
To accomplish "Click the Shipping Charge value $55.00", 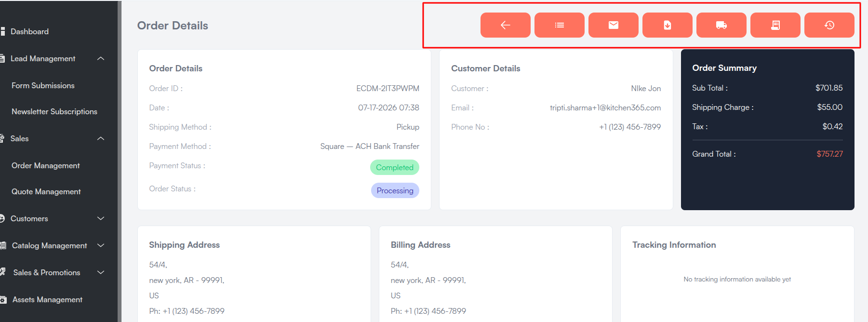I will (830, 107).
